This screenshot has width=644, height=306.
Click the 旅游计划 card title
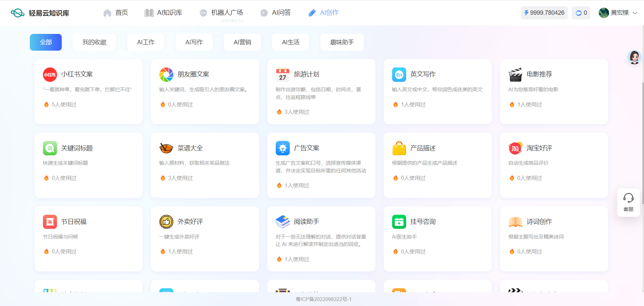307,74
